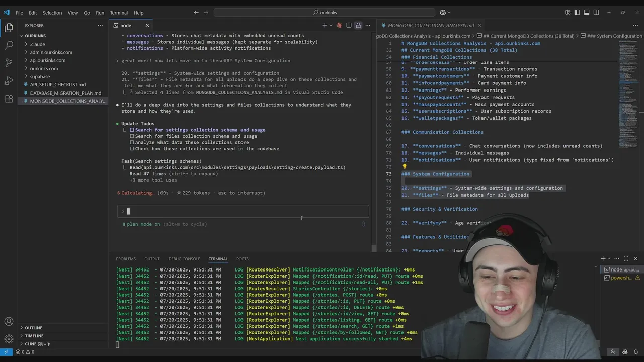
Task: Open Source Control view
Action: pos(9,63)
